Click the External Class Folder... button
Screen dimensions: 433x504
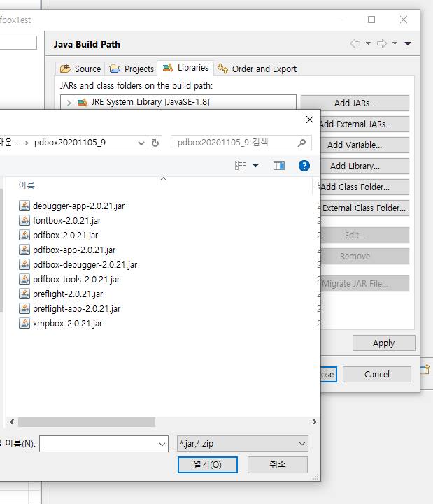364,208
